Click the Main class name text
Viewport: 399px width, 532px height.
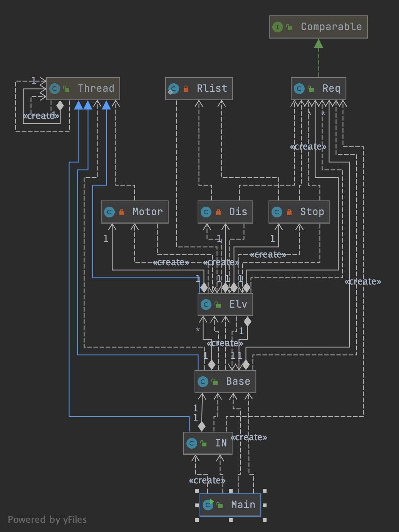(x=243, y=505)
